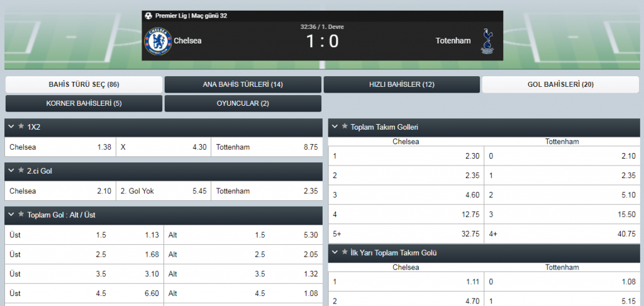
Task: Select Üst 2.5 at odds 1.68
Action: (x=84, y=254)
